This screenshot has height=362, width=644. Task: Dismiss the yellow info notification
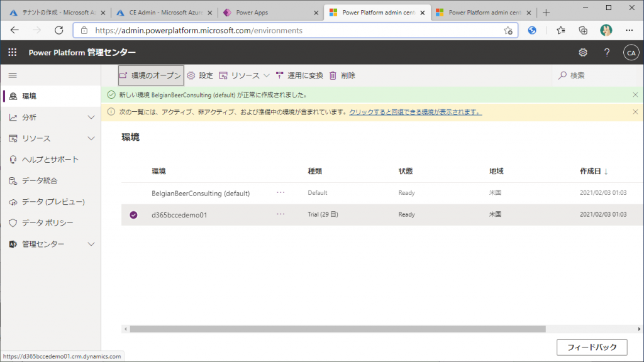[635, 112]
